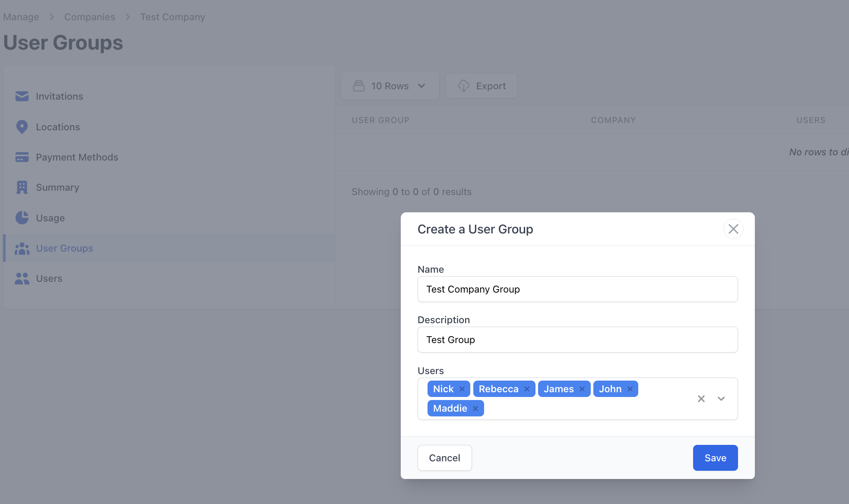849x504 pixels.
Task: Open the Invitations section
Action: [x=168, y=96]
